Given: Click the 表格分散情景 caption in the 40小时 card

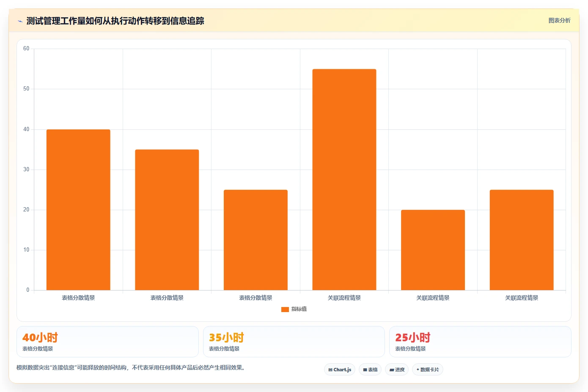Looking at the screenshot, I should [38, 349].
